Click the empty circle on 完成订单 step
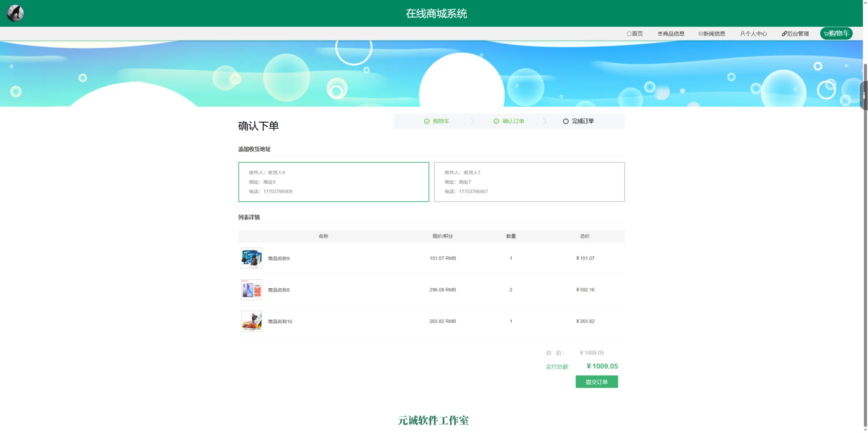868x433 pixels. coord(566,121)
